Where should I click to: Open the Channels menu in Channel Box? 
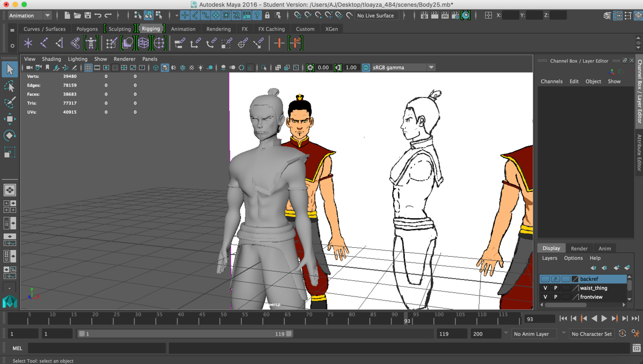pyautogui.click(x=552, y=81)
